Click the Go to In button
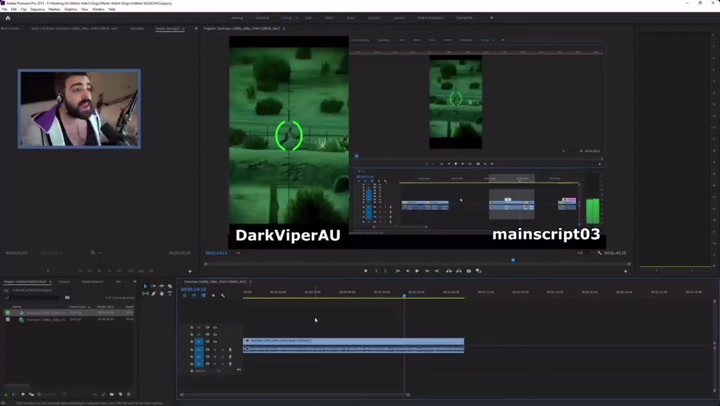This screenshot has width=720, height=406. 398,271
